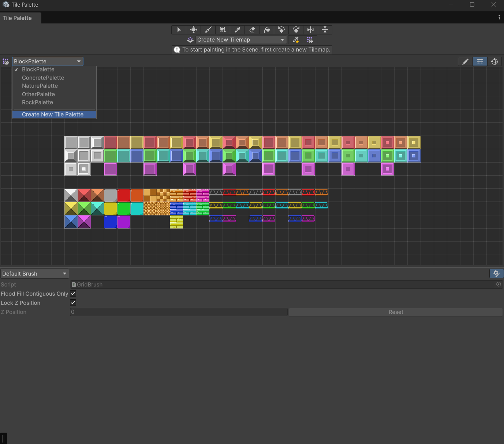Open the Create New Tilemap dropdown
This screenshot has width=504, height=444.
(241, 40)
